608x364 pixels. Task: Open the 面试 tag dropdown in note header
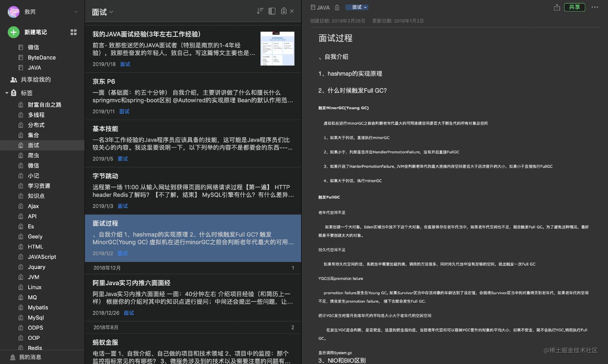tap(357, 7)
